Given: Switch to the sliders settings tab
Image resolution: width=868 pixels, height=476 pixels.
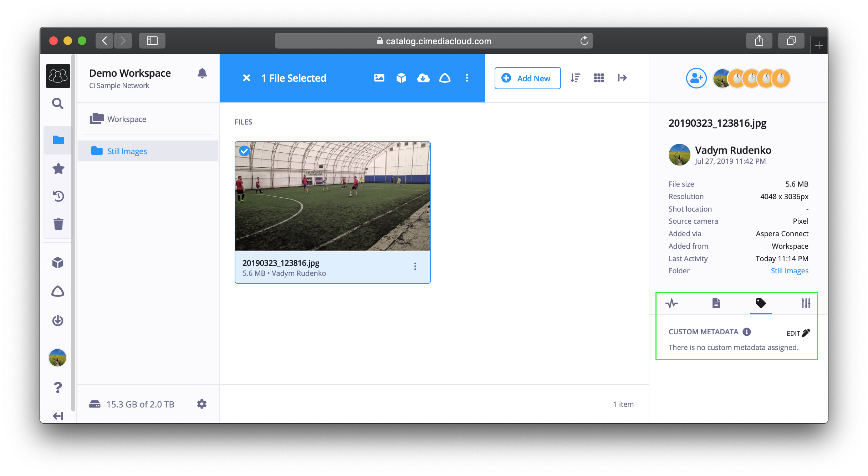Looking at the screenshot, I should coord(806,303).
